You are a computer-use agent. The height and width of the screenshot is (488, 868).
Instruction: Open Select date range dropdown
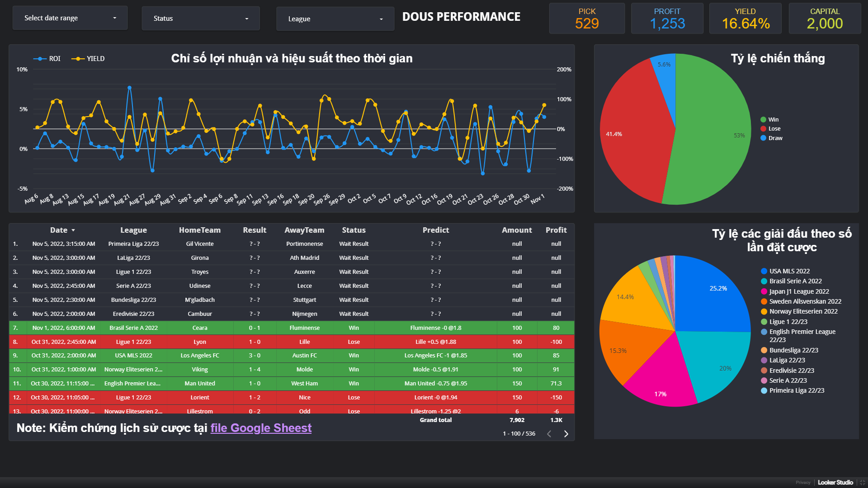70,18
